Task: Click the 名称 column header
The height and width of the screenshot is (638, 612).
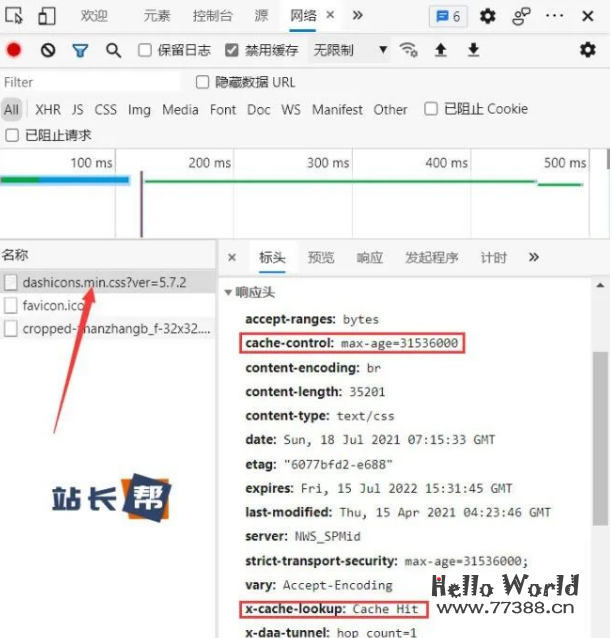Action: point(107,255)
